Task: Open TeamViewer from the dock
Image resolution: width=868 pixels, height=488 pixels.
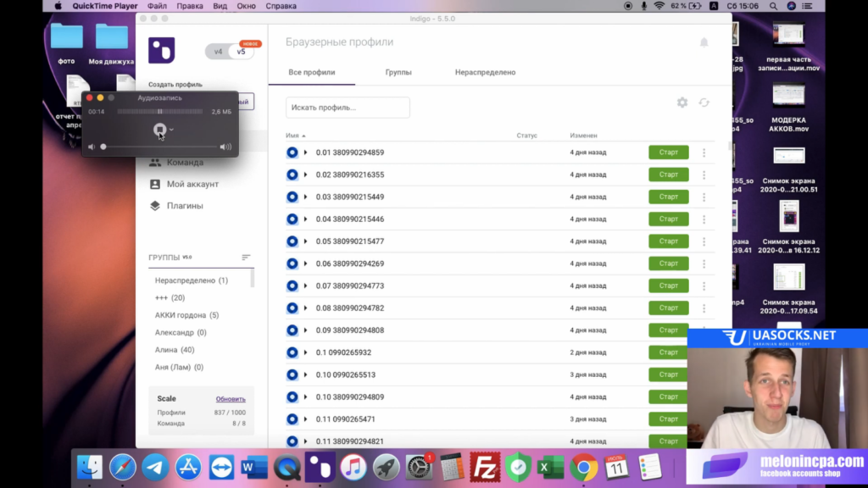Action: [x=221, y=468]
